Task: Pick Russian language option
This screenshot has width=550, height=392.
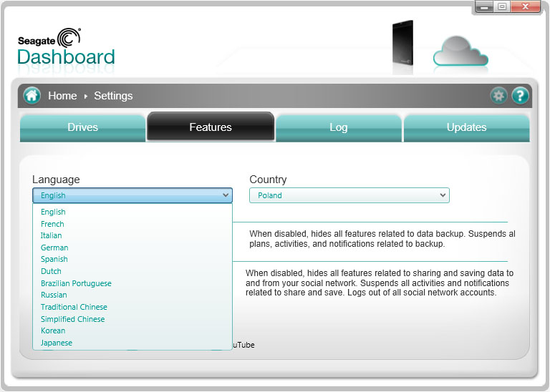Action: click(x=132, y=295)
